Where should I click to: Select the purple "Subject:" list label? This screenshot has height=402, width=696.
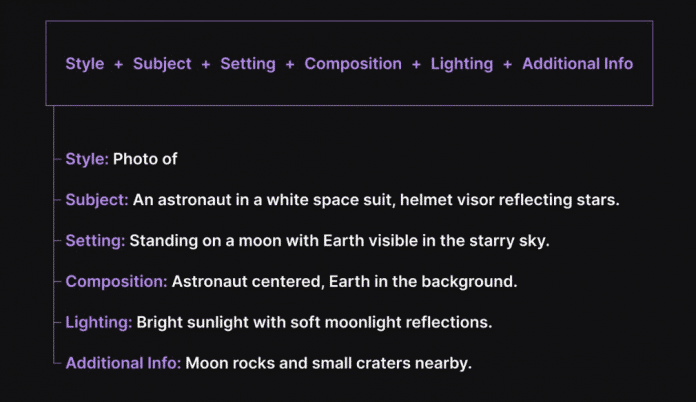pos(97,200)
